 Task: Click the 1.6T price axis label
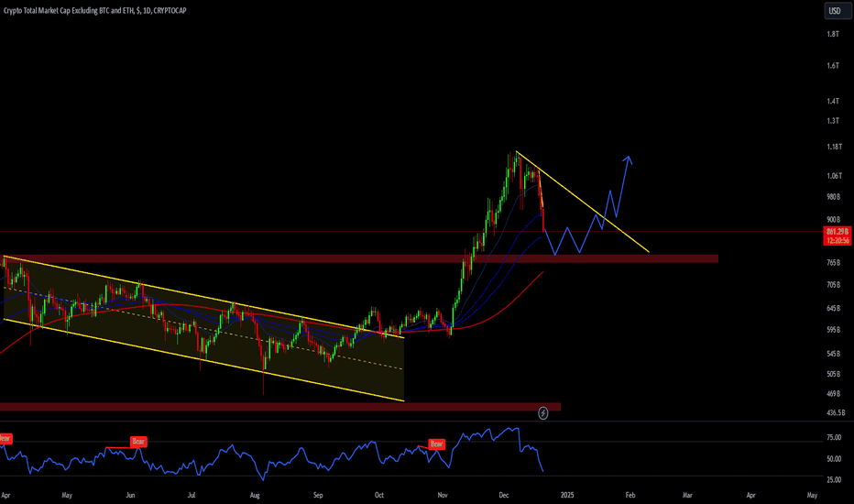pos(833,65)
